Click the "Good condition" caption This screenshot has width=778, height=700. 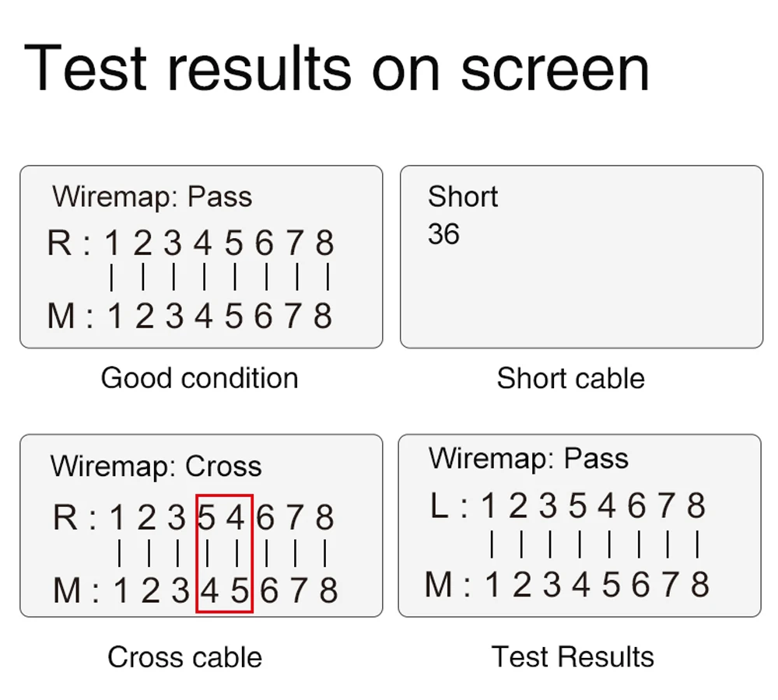[x=199, y=378]
